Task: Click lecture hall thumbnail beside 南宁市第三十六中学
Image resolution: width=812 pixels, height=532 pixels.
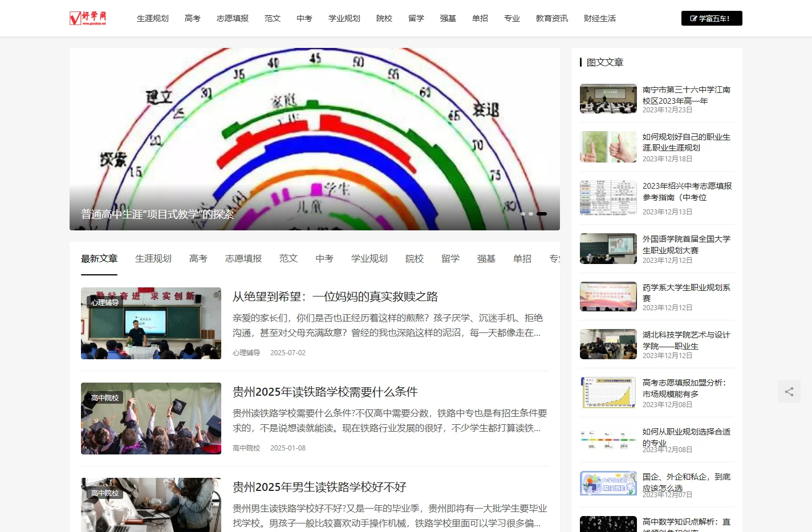Action: coord(608,99)
